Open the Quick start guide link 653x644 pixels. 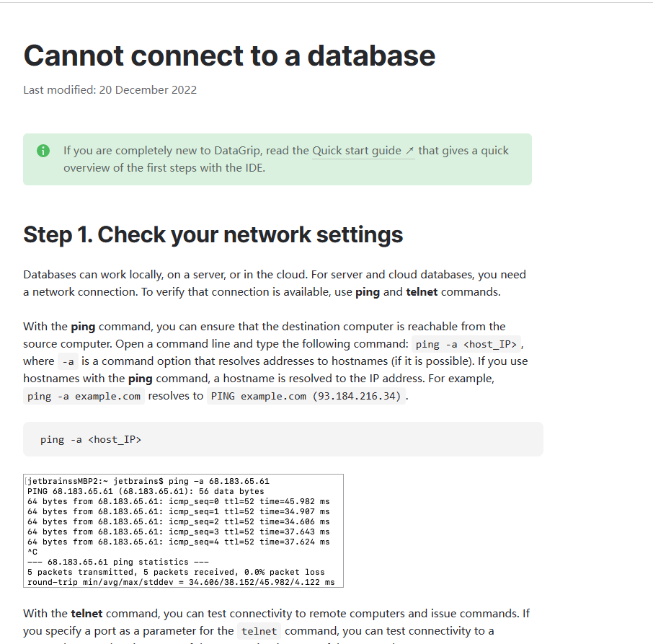[357, 151]
